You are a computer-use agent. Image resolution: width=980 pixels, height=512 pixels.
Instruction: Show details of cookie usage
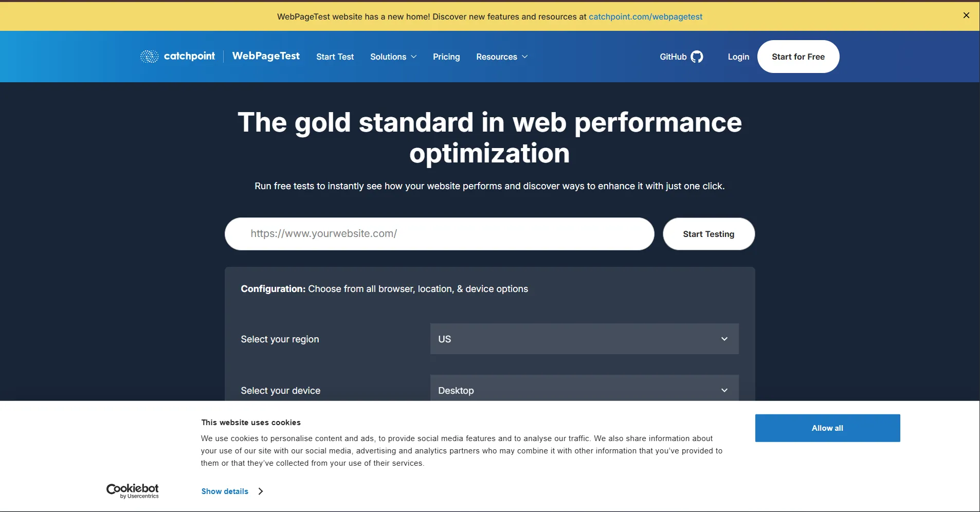(x=225, y=491)
